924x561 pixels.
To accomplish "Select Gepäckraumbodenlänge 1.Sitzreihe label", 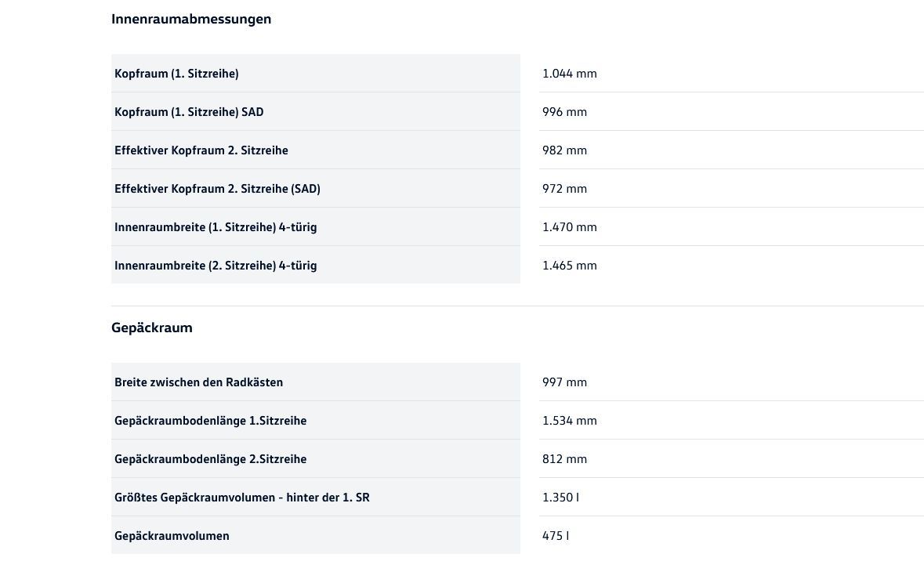I will [x=210, y=421].
